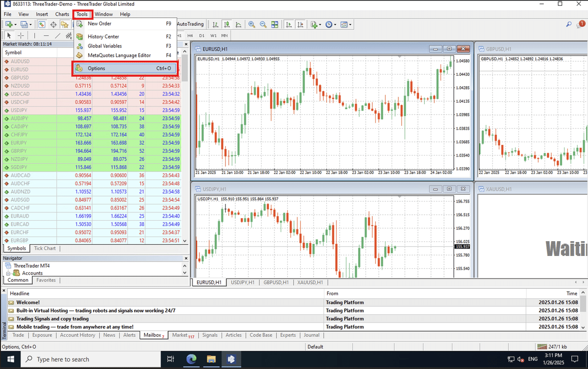Switch to the XAUUSD,H1 chart tab
This screenshot has width=588, height=369.
310,282
